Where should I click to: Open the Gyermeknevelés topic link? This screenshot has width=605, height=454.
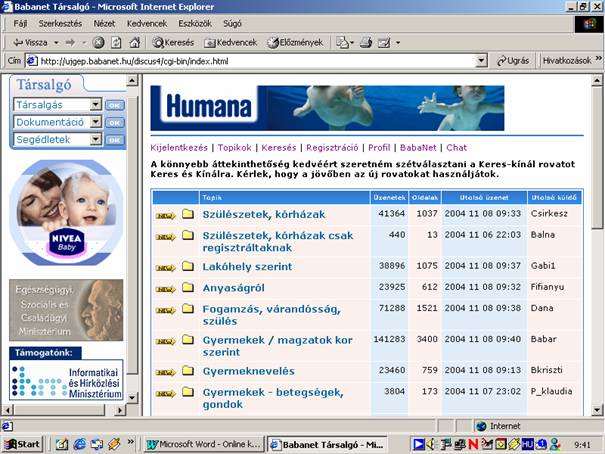point(255,370)
